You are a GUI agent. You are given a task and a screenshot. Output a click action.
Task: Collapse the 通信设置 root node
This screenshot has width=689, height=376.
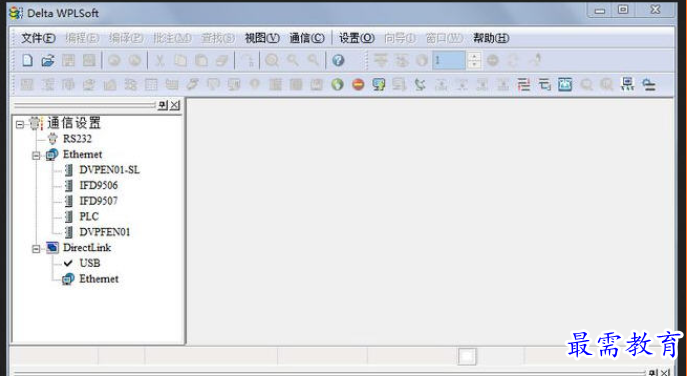[x=20, y=125]
